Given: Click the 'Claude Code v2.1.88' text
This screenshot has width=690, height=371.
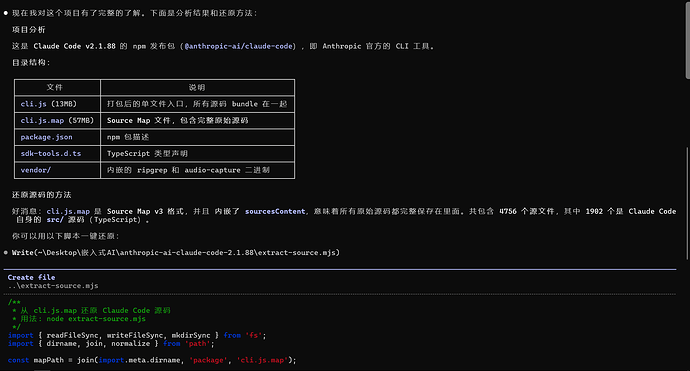Looking at the screenshot, I should click(x=74, y=46).
